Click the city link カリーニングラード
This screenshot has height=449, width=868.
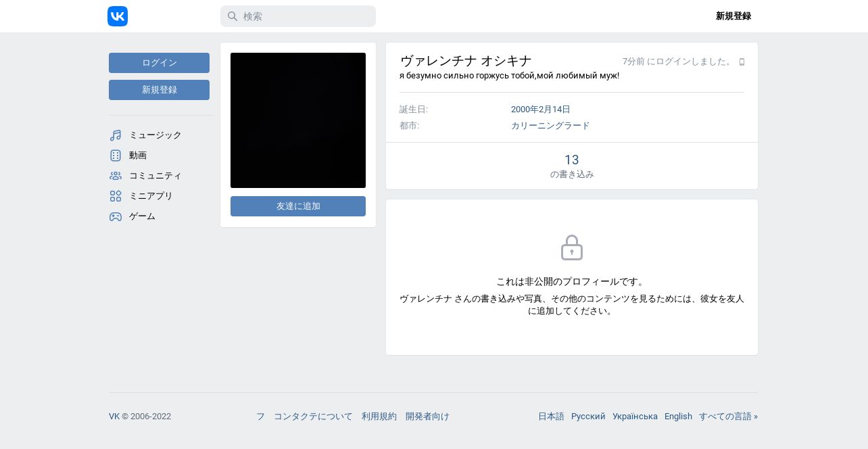(x=550, y=126)
